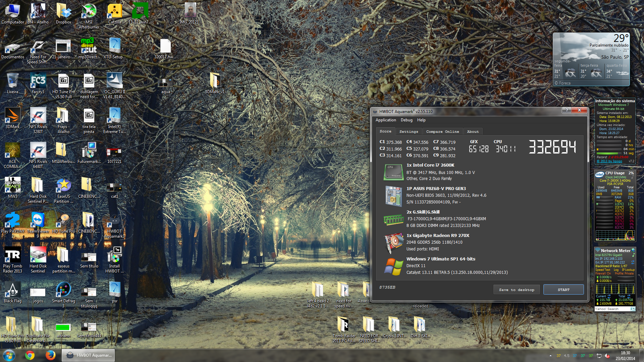Open Hard Disk Sentinel icon
The width and height of the screenshot is (644, 362).
[x=38, y=260]
